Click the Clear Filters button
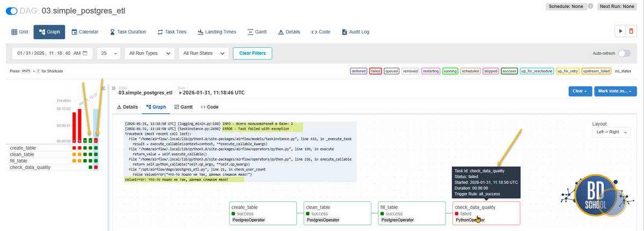644x231 pixels. pos(253,53)
